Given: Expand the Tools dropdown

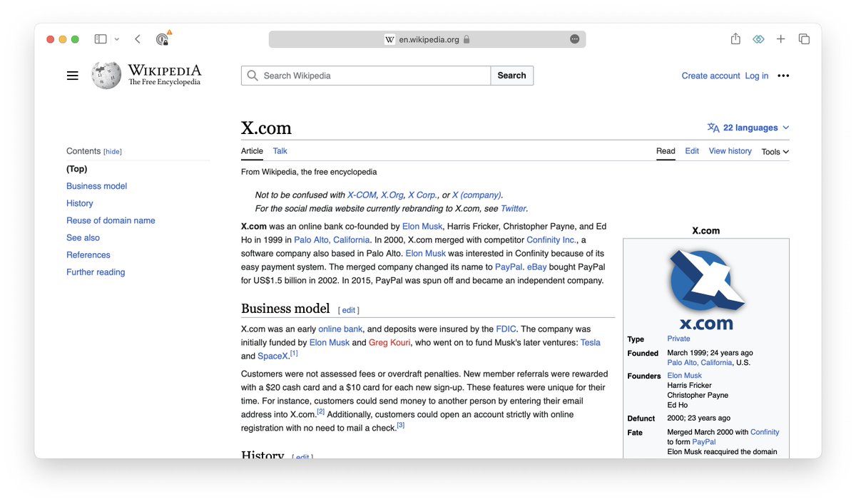Looking at the screenshot, I should tap(775, 152).
